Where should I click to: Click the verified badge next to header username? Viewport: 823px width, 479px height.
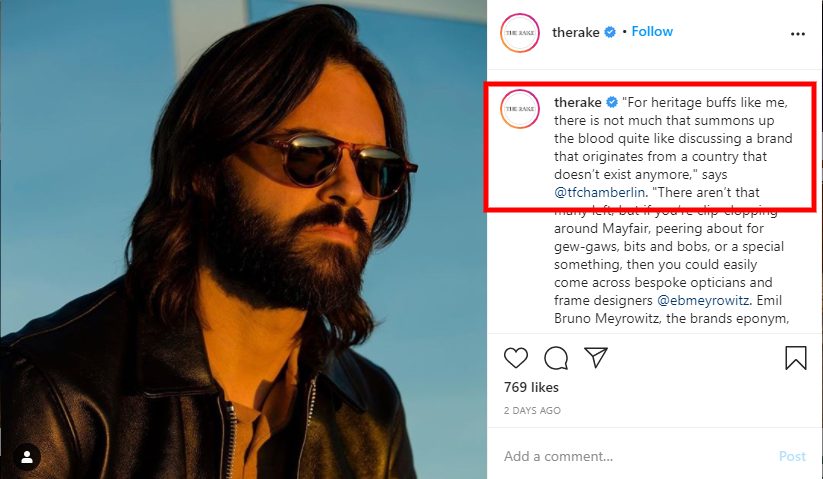pyautogui.click(x=609, y=32)
